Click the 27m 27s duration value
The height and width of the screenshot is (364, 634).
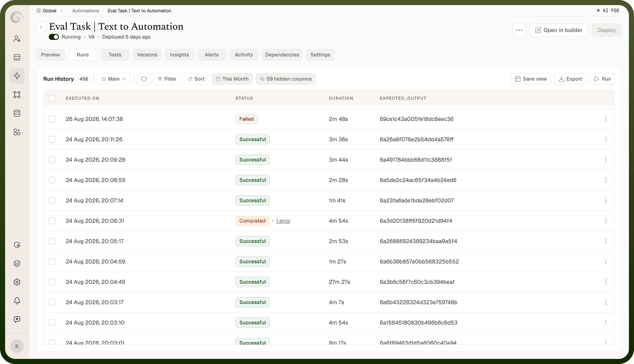[x=339, y=282]
